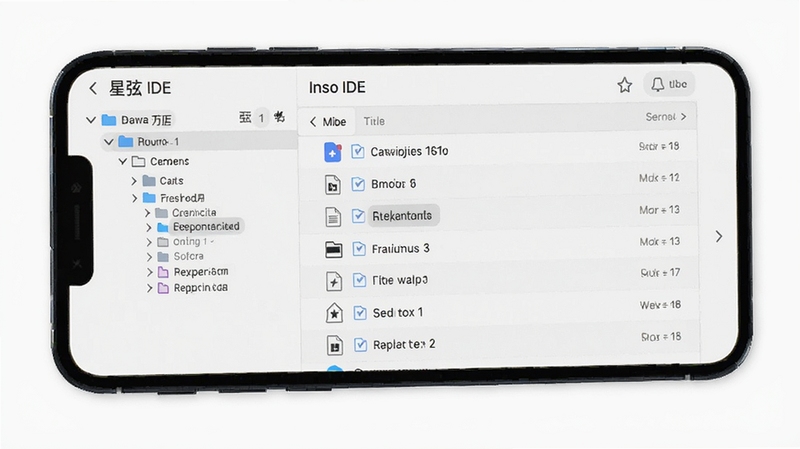
Task: Click the Rexperiacm purple folder icon
Action: pyautogui.click(x=163, y=272)
